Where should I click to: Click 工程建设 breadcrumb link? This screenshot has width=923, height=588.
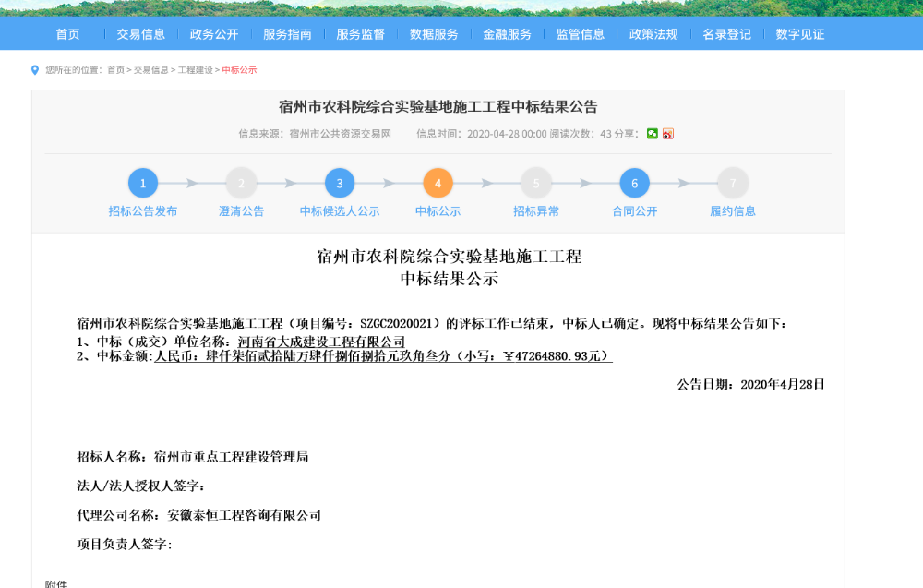pos(196,70)
